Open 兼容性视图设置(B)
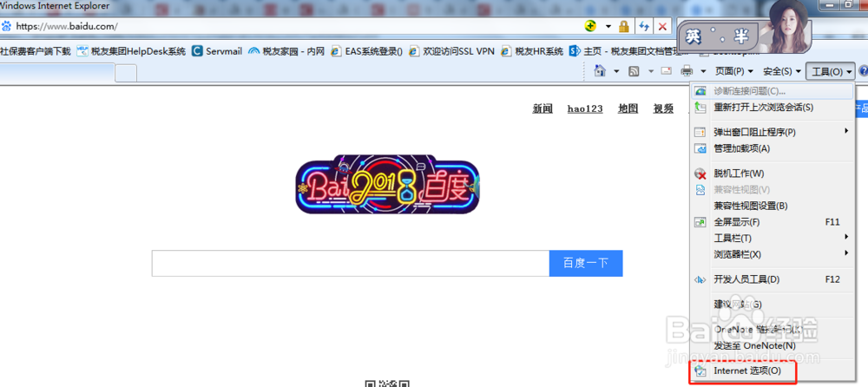Screen dimensions: 868x387 tap(772, 206)
